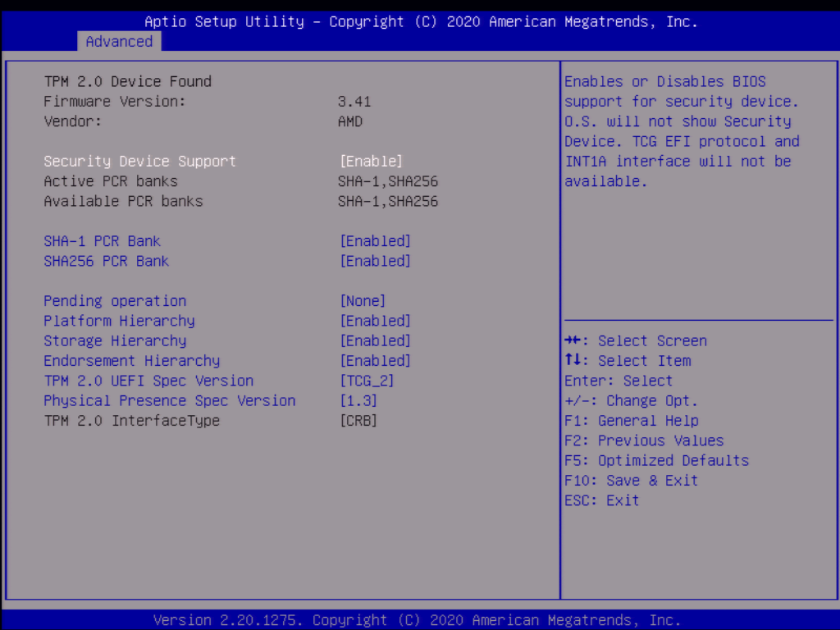Toggle SHA-1 PCR Bank [Enabled] value
The image size is (840, 630).
375,241
